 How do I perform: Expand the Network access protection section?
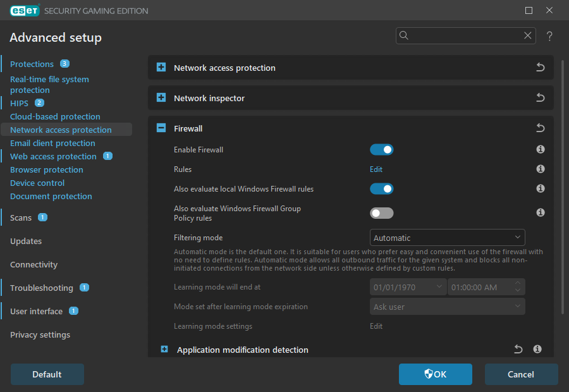pyautogui.click(x=161, y=68)
